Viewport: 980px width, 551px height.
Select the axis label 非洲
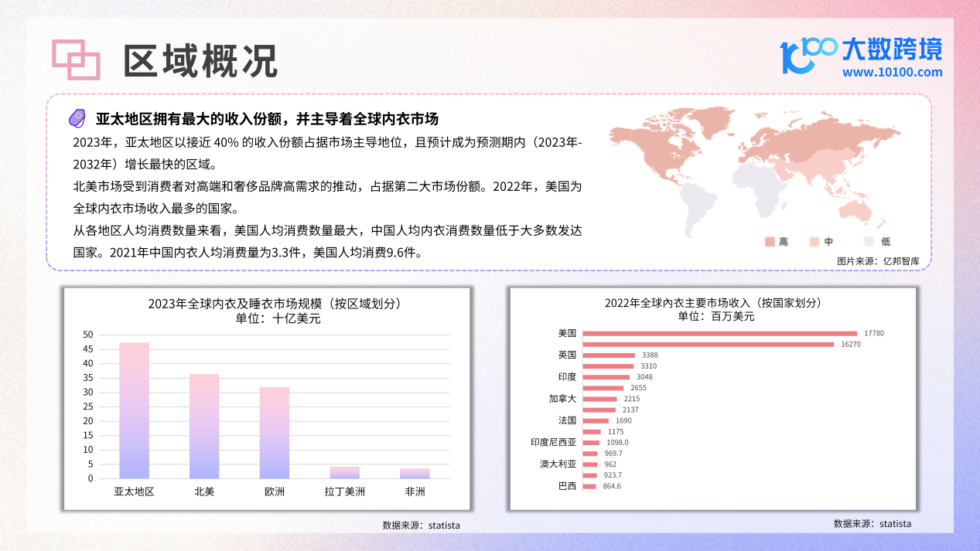[x=415, y=491]
